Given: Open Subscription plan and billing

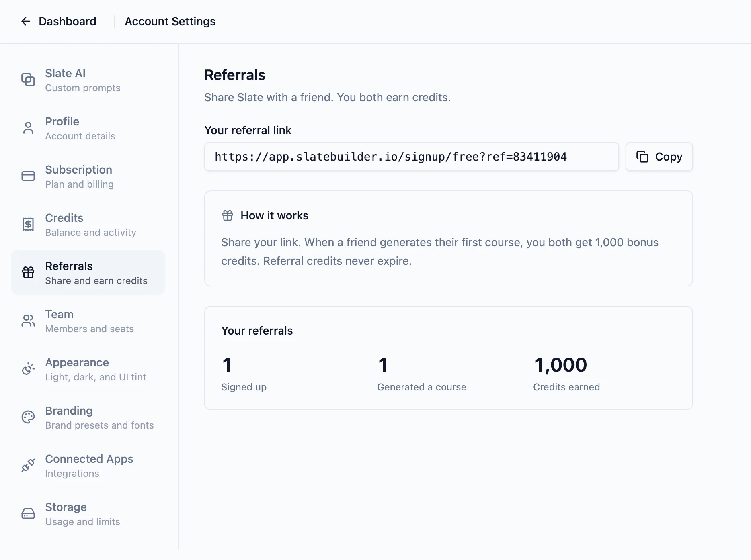Looking at the screenshot, I should coord(88,176).
